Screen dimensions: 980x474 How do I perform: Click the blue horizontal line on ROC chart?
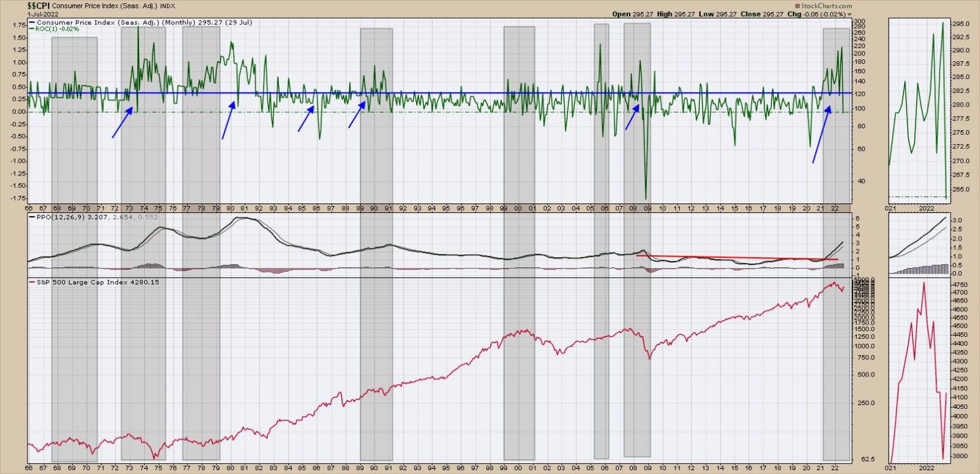(x=447, y=93)
